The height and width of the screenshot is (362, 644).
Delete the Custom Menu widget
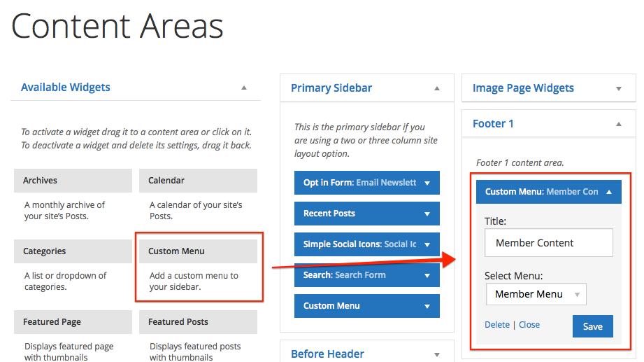[x=497, y=325]
